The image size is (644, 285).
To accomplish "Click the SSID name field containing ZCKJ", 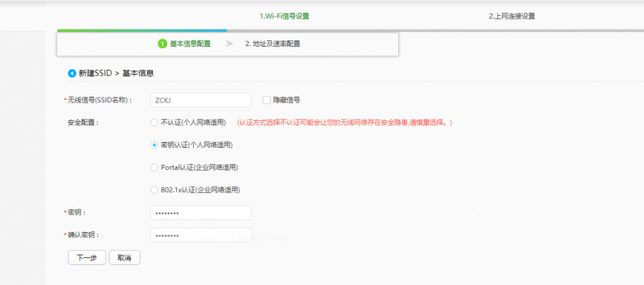I will click(201, 100).
